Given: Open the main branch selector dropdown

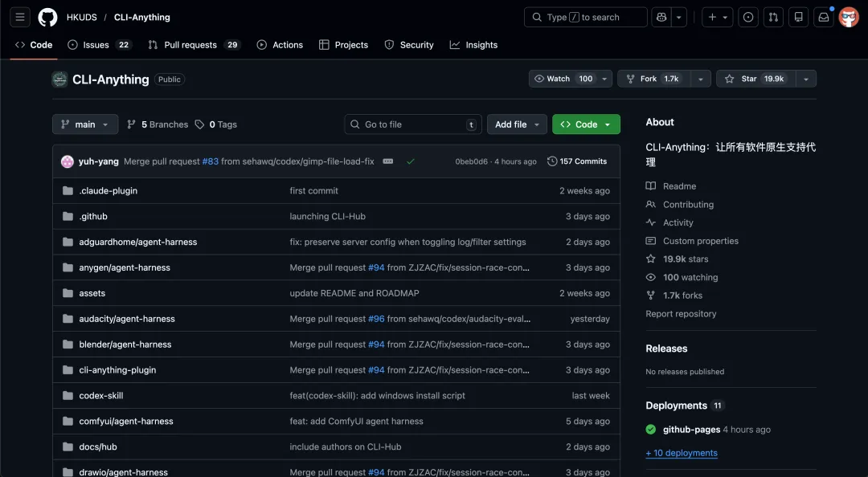Looking at the screenshot, I should point(85,124).
